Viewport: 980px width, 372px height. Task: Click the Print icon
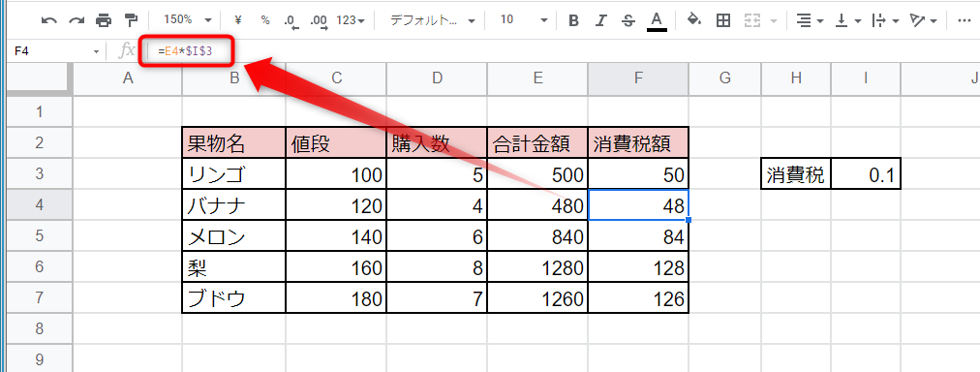pyautogui.click(x=103, y=20)
